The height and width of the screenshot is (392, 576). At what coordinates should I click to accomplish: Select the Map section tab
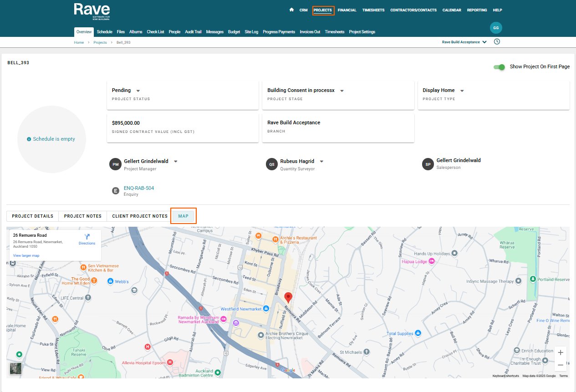[x=184, y=216]
